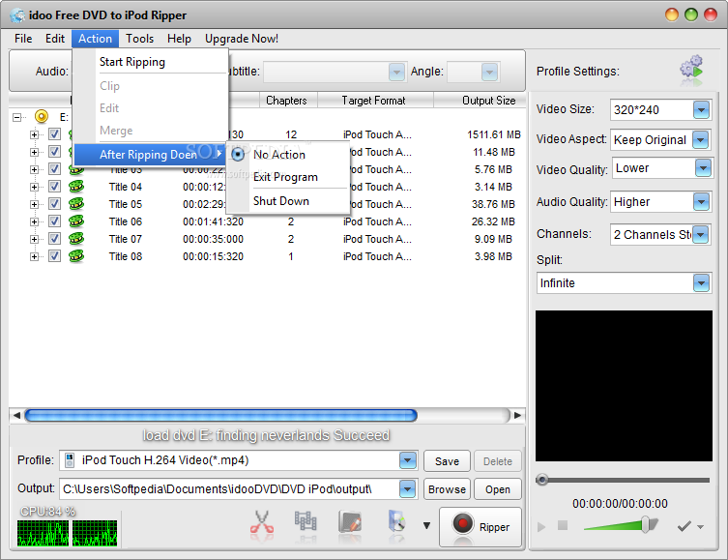Collapse the E: drive tree node
This screenshot has width=728, height=560.
pos(16,117)
